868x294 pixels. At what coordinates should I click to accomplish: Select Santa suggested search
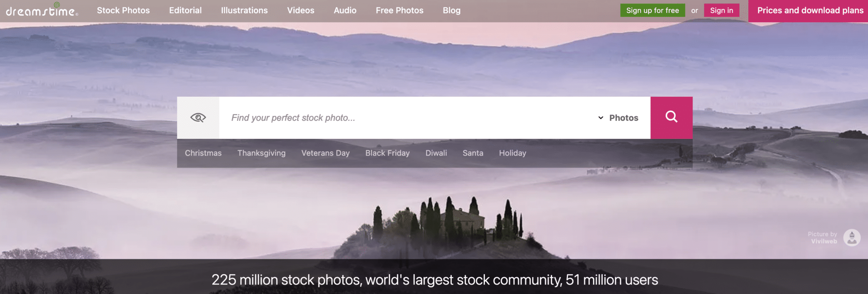(x=473, y=153)
